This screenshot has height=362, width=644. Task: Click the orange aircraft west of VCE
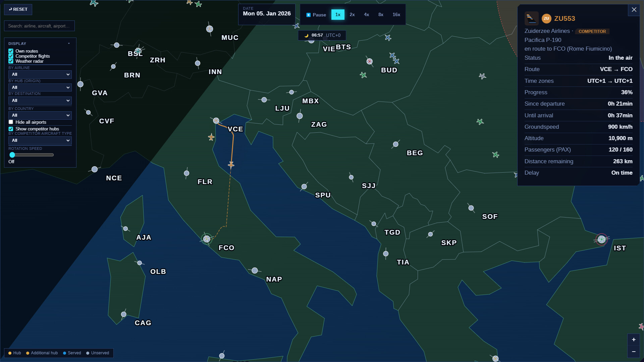[x=211, y=137]
